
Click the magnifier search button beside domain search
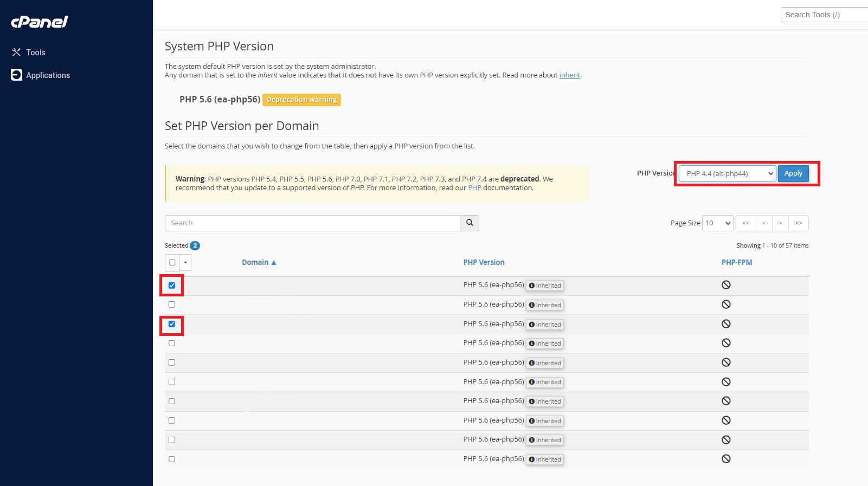coord(470,223)
